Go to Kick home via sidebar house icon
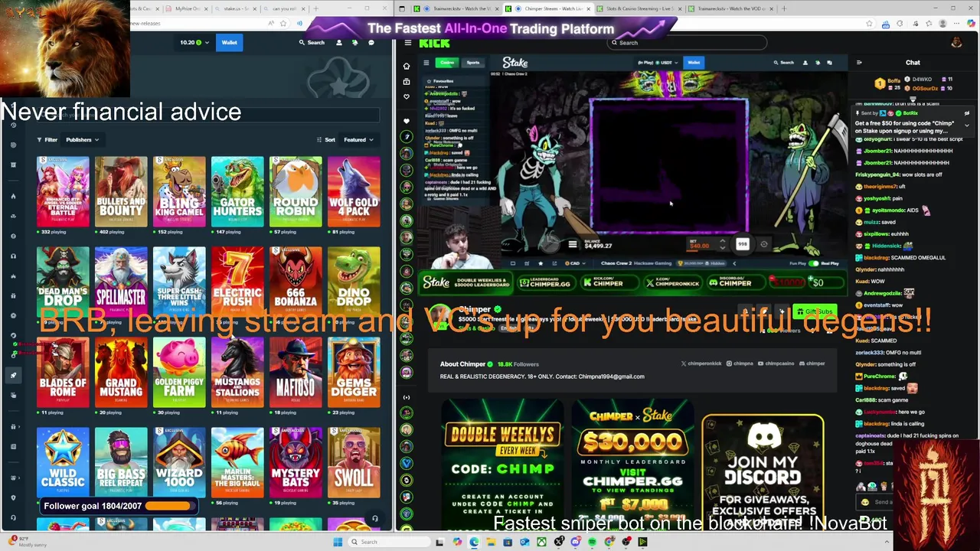This screenshot has height=551, width=980. [x=407, y=66]
